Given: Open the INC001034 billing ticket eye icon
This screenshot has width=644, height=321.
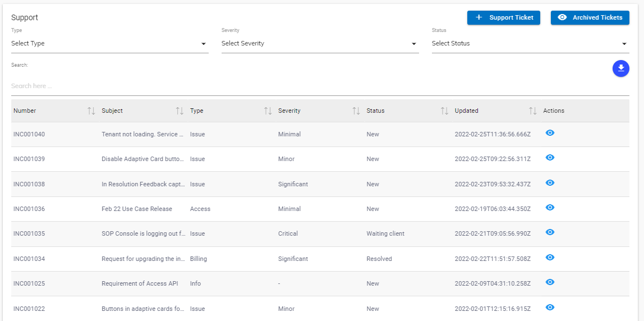Looking at the screenshot, I should (550, 258).
